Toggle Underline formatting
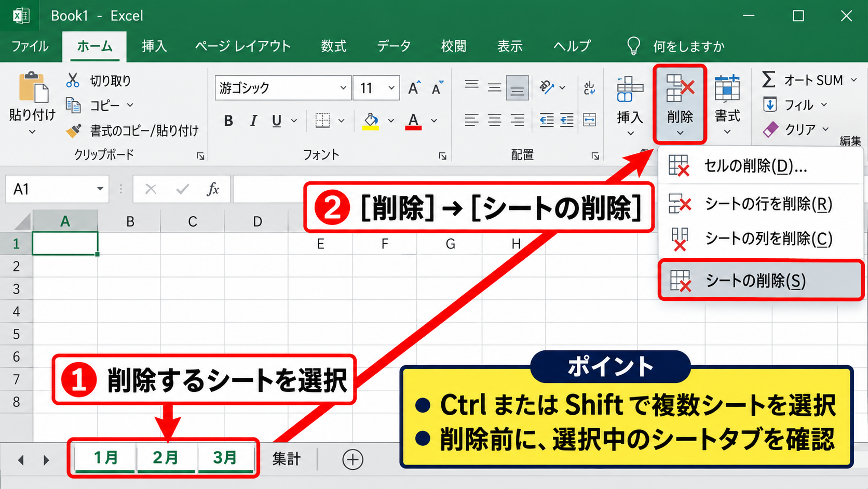Screen dimensions: 868x489 coord(277,121)
